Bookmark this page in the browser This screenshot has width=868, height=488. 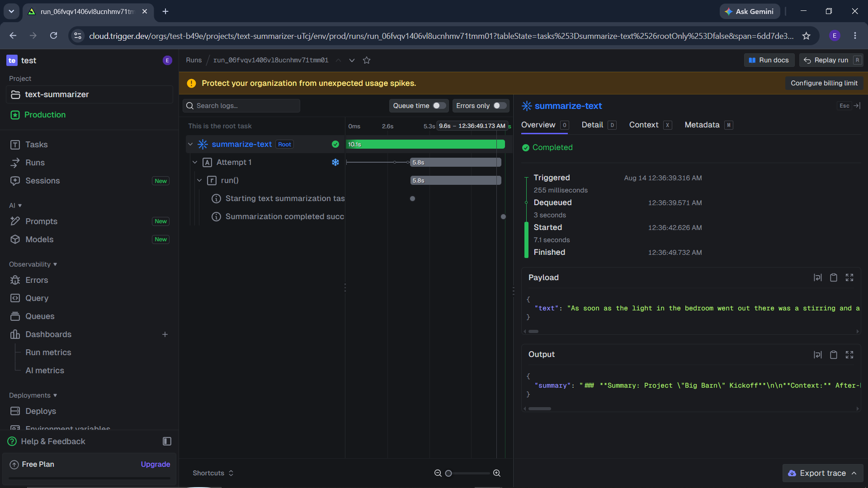[806, 36]
